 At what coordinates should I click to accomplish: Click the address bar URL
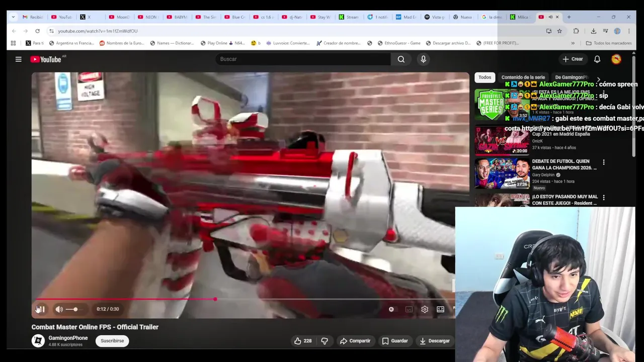[x=98, y=31]
